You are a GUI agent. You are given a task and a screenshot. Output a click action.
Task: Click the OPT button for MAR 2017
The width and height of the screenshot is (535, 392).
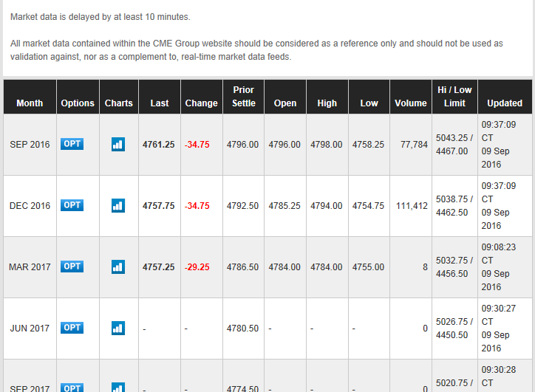tap(72, 267)
